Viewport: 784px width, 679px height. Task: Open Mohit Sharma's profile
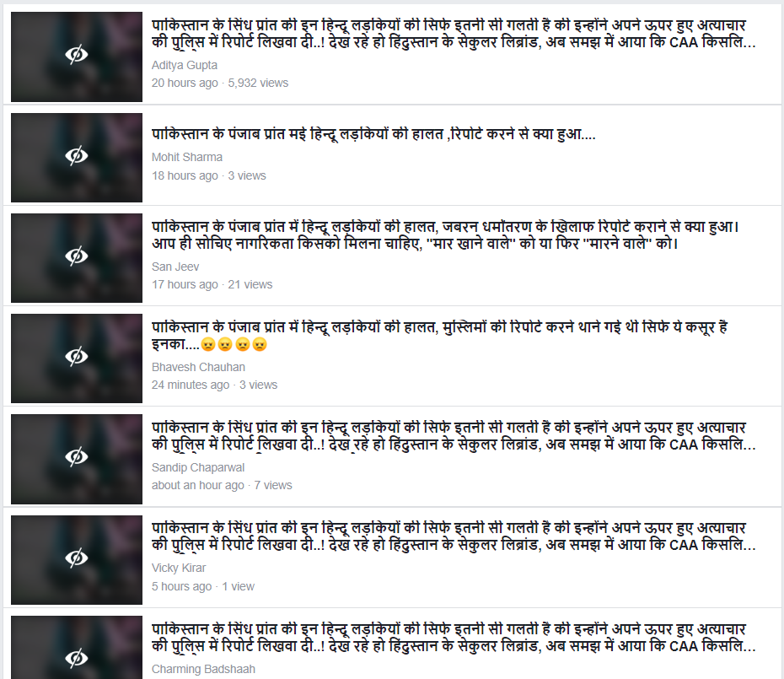187,157
